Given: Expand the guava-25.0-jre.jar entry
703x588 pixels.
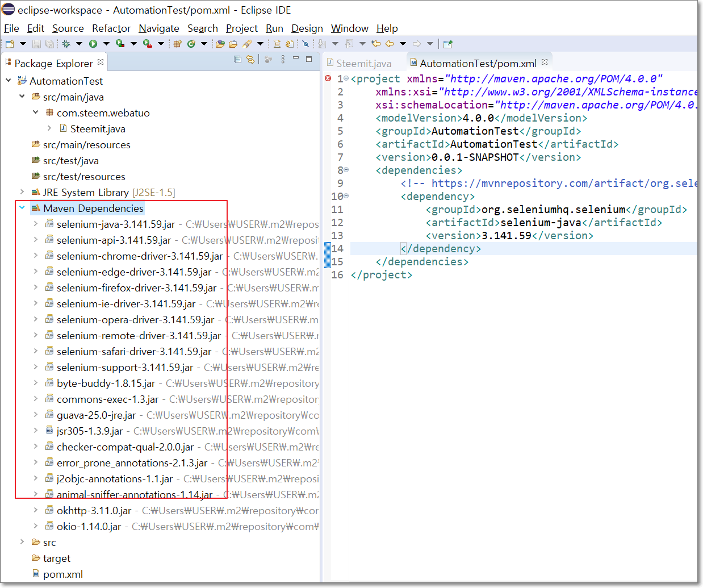Looking at the screenshot, I should coord(36,414).
